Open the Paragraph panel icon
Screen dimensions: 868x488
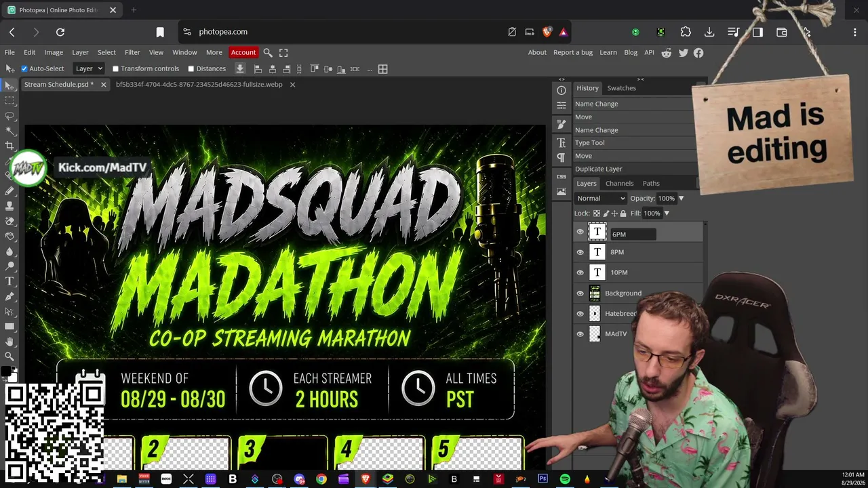(x=561, y=157)
